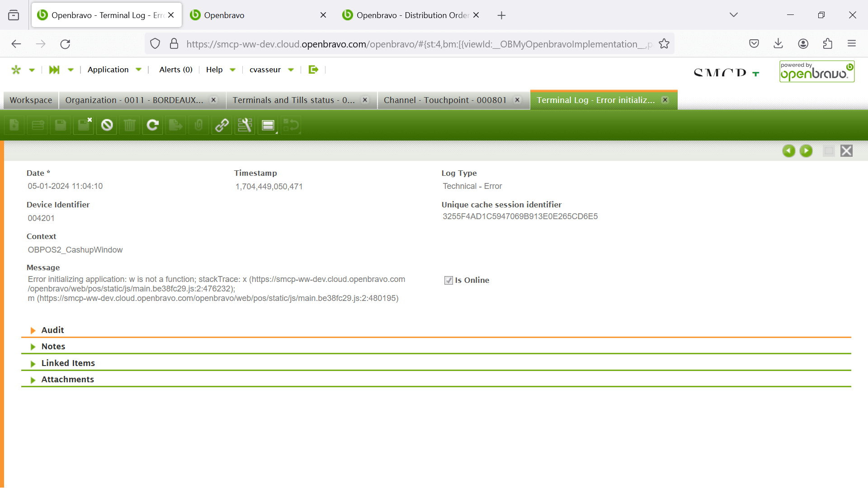Open the Application menu
This screenshot has height=488, width=868.
tap(108, 70)
